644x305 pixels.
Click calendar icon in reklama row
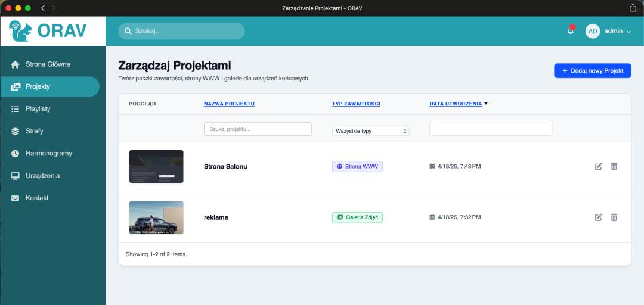pos(432,217)
